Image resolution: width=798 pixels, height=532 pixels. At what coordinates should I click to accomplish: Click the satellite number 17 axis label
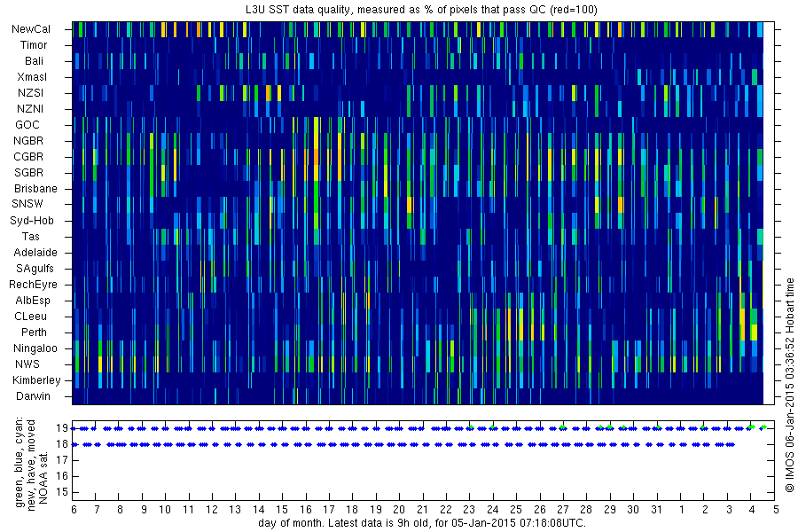62,460
